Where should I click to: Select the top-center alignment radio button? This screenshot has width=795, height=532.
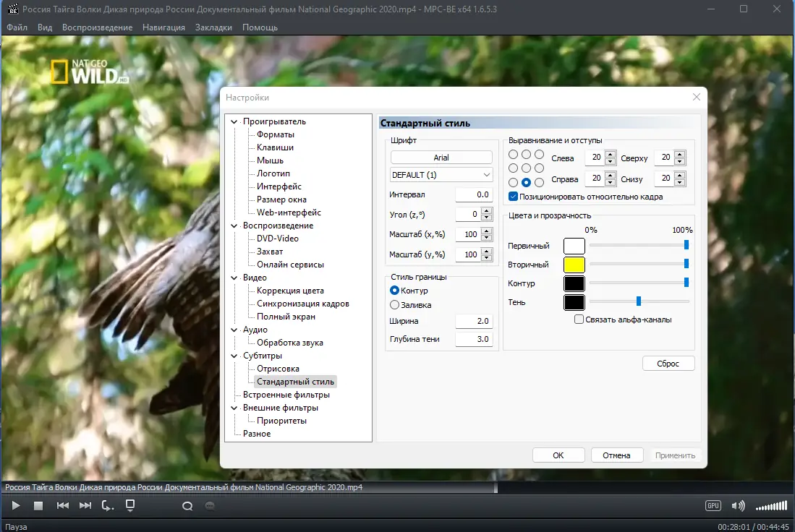click(x=527, y=155)
